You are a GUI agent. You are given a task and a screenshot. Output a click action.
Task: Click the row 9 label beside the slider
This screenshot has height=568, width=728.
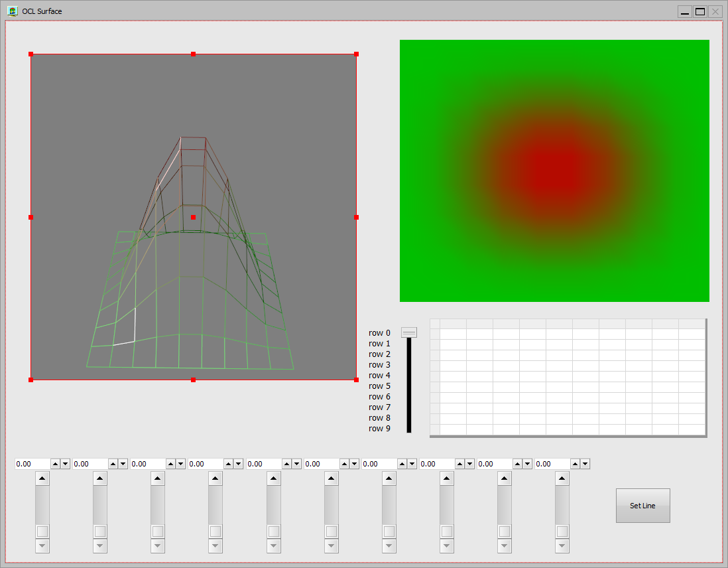pyautogui.click(x=379, y=429)
